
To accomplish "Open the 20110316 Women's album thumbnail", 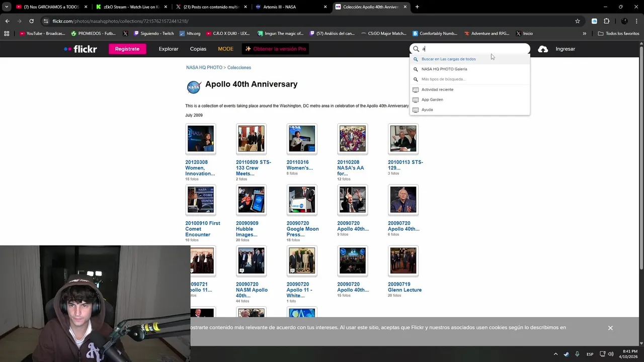I will (x=302, y=139).
